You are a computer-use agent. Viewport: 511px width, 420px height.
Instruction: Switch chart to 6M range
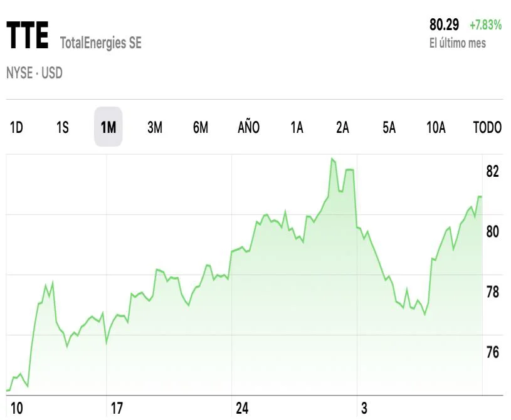pyautogui.click(x=201, y=127)
